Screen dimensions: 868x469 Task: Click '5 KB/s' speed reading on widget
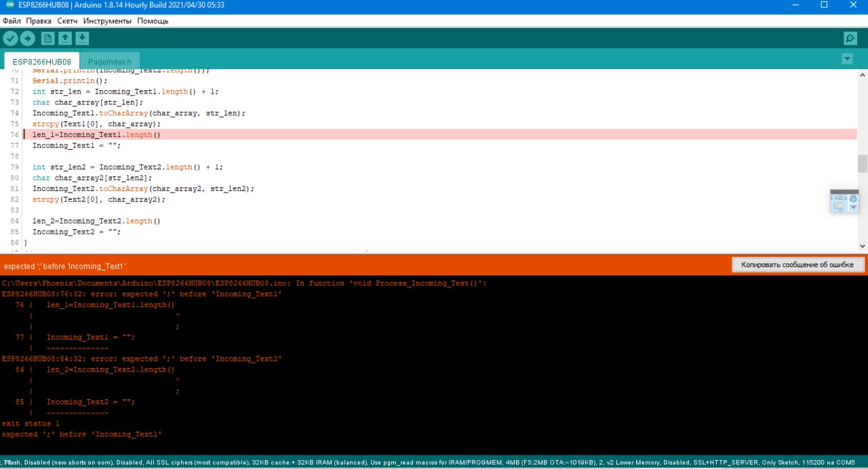pyautogui.click(x=840, y=198)
